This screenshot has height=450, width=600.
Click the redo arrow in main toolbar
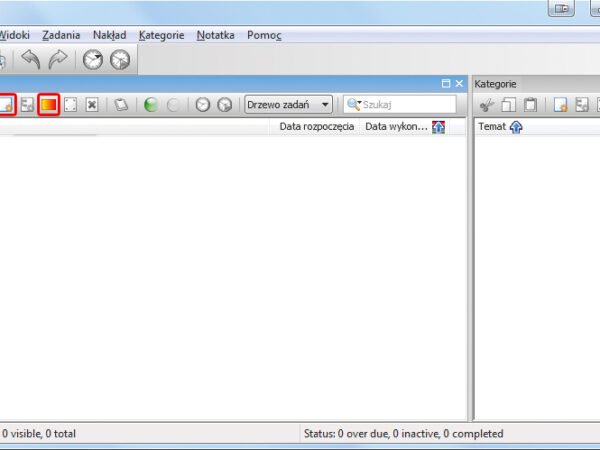[59, 60]
